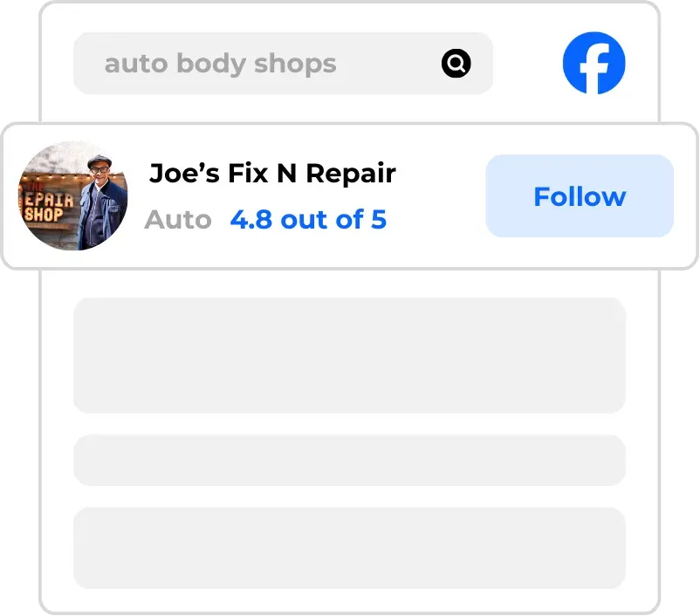This screenshot has height=616, width=700.
Task: Open the blue Facebook logo
Action: (x=594, y=63)
